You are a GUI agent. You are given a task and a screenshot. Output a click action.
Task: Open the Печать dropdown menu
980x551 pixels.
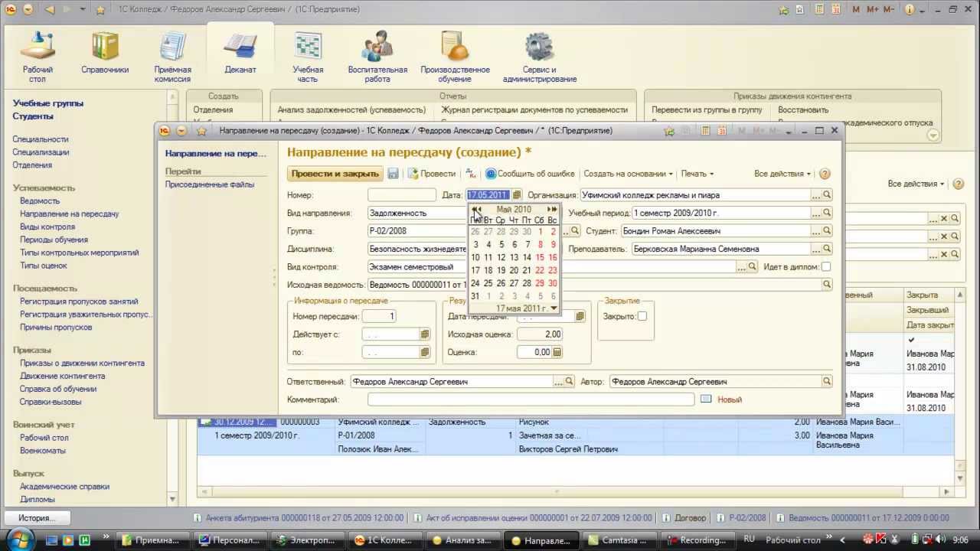(697, 174)
